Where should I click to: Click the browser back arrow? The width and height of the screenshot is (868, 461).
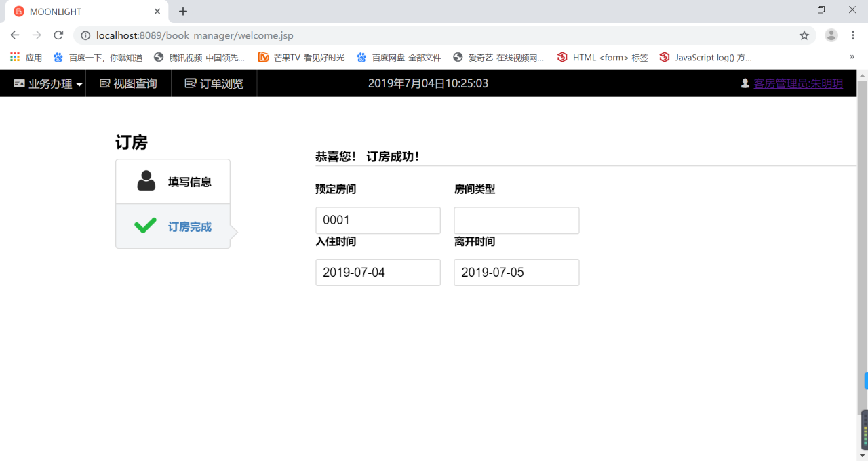coord(15,35)
